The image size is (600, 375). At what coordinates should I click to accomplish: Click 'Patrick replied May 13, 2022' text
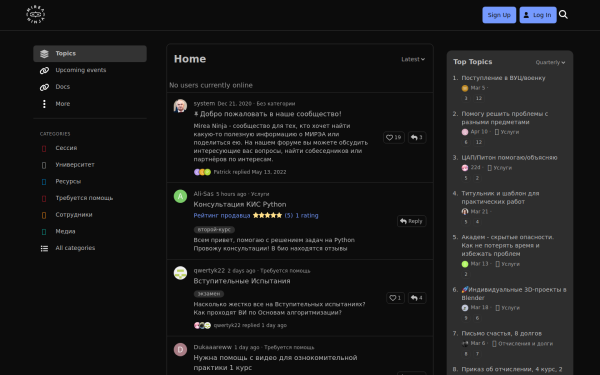pyautogui.click(x=250, y=172)
